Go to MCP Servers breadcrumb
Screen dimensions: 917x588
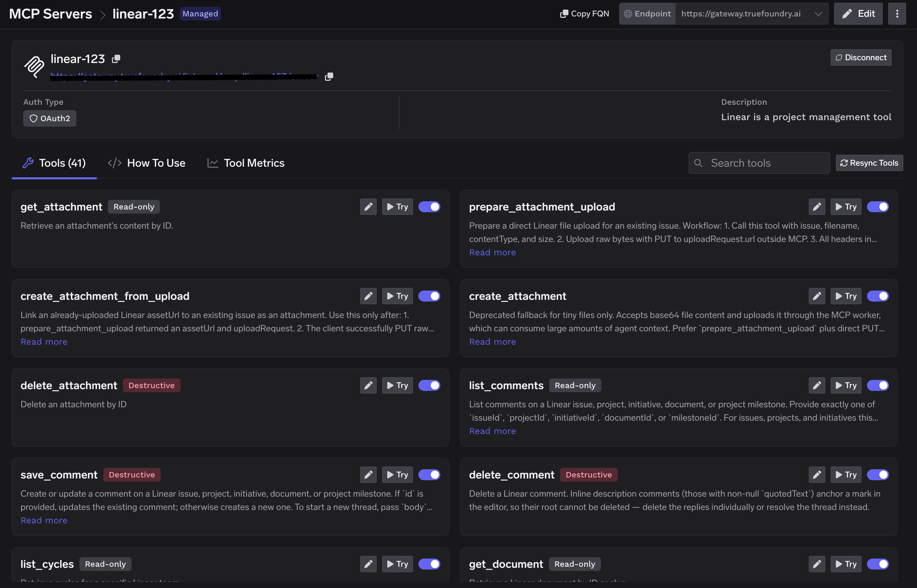click(x=50, y=14)
